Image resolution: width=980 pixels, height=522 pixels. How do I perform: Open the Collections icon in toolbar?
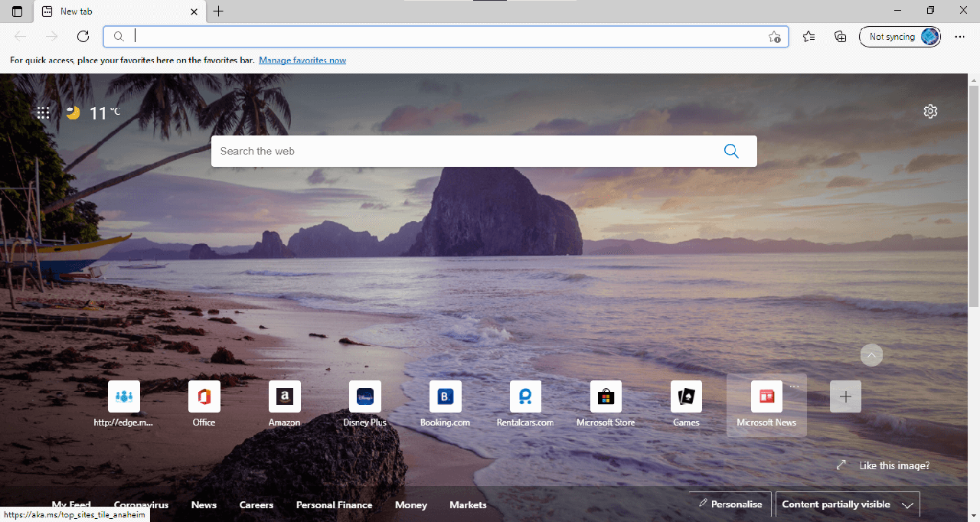point(840,37)
